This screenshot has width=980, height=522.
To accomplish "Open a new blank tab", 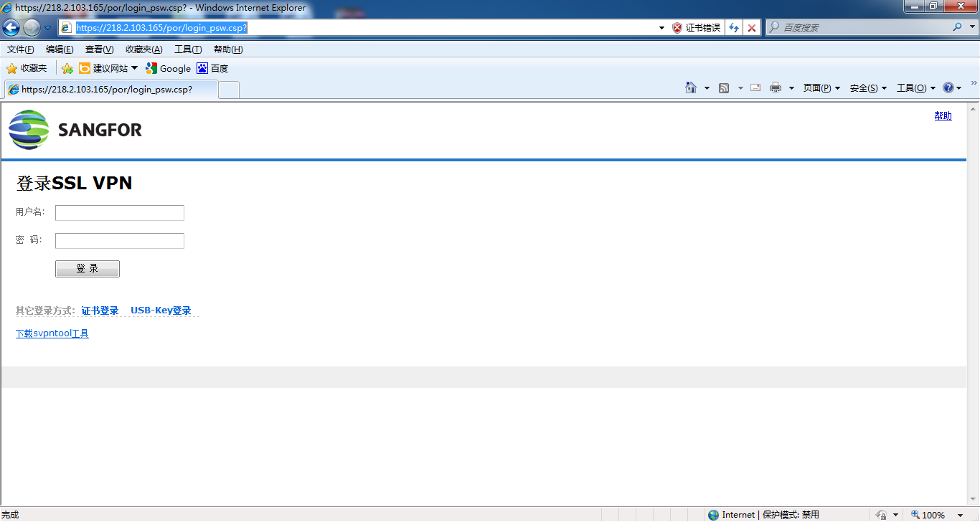I will (x=229, y=90).
